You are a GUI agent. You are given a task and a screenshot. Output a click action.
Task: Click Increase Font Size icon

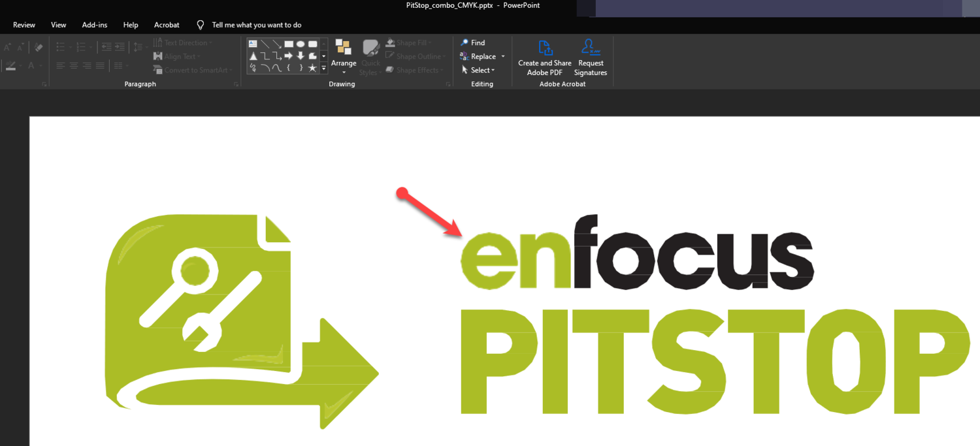coord(7,47)
